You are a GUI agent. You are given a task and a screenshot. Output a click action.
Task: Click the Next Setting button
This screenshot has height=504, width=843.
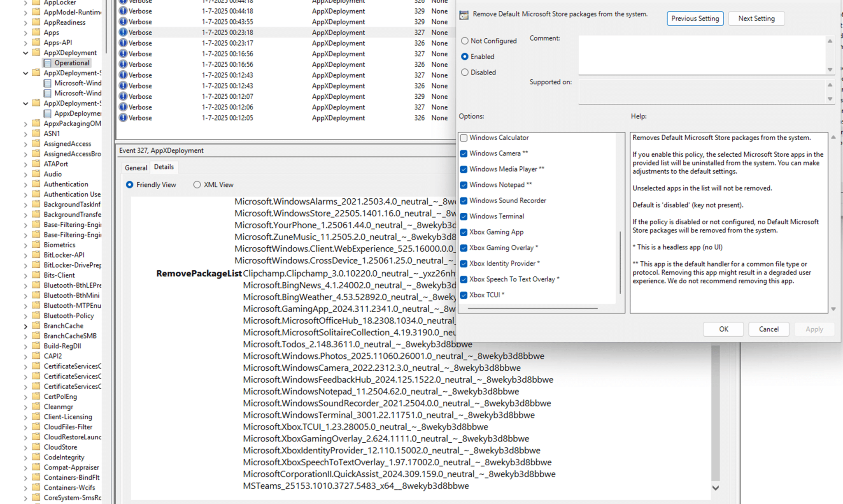tap(756, 18)
